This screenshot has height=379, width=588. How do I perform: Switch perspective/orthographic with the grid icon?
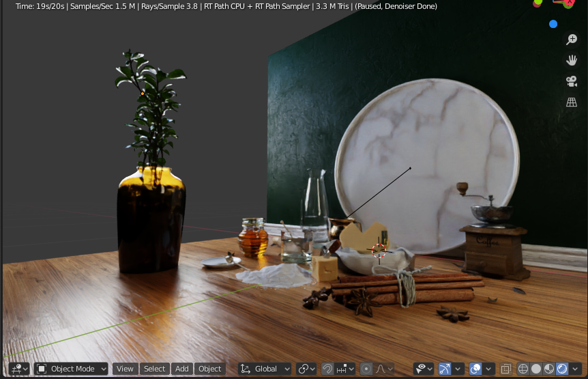pos(572,102)
